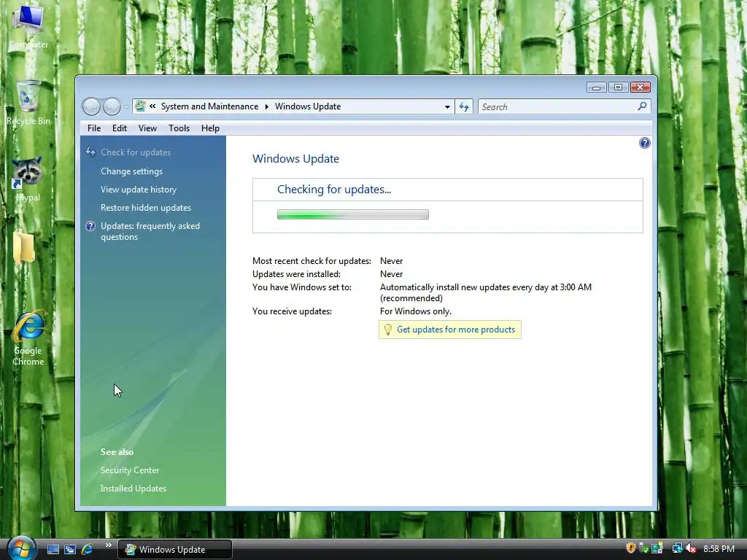
Task: Click the green-check device tray icon
Action: click(x=643, y=548)
